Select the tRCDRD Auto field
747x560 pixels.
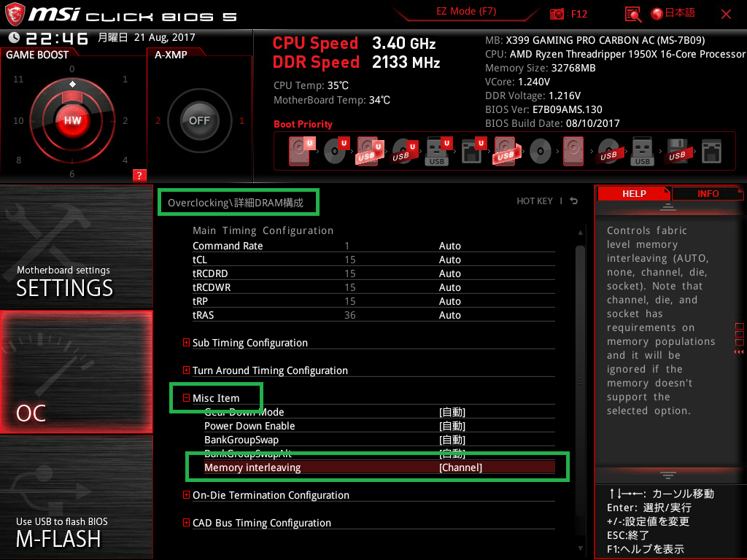[x=449, y=273]
